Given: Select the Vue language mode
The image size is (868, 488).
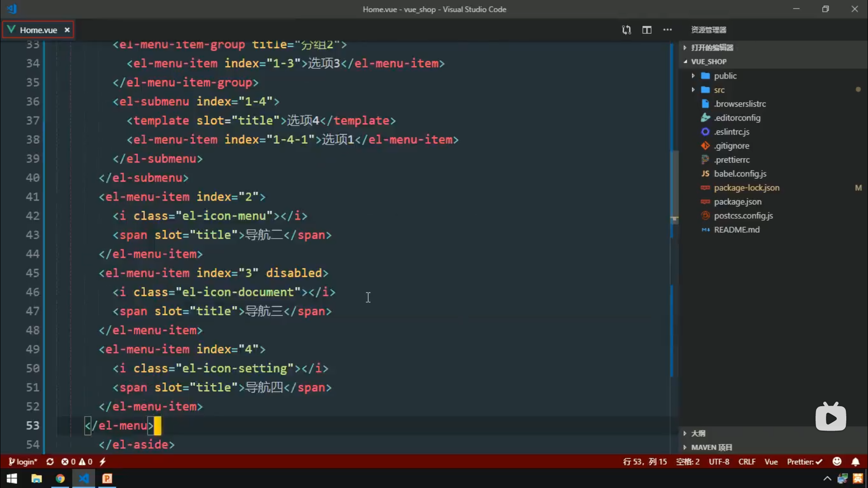Looking at the screenshot, I should [x=771, y=462].
